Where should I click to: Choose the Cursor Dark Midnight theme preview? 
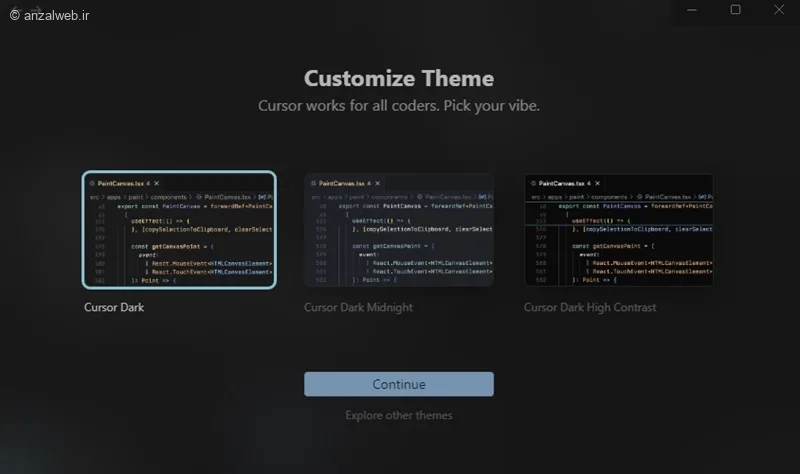point(398,231)
